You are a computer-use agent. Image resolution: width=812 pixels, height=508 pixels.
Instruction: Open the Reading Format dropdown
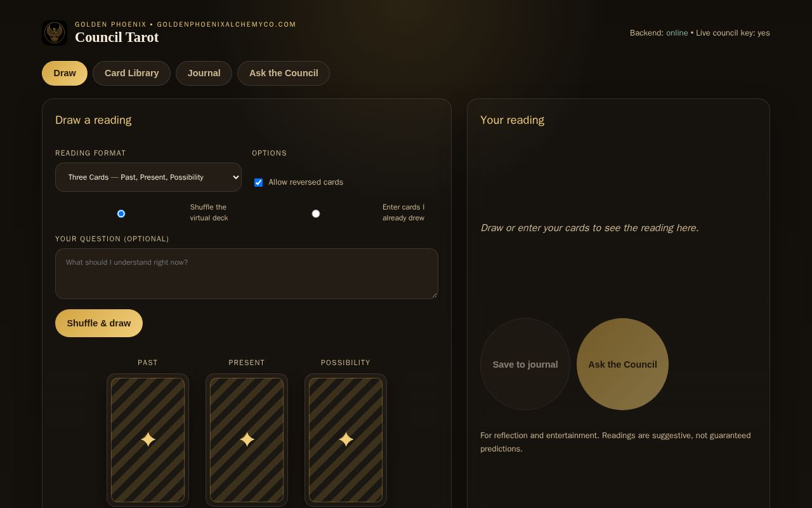click(148, 177)
